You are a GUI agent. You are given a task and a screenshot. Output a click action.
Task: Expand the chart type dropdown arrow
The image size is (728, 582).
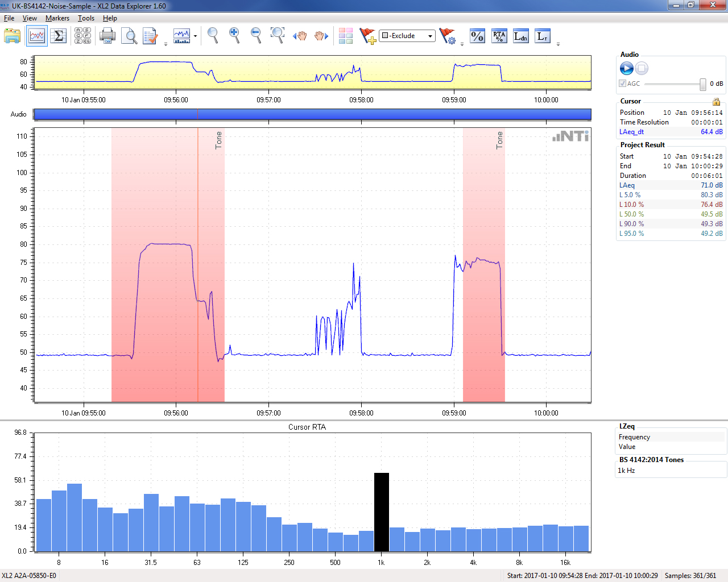[195, 36]
